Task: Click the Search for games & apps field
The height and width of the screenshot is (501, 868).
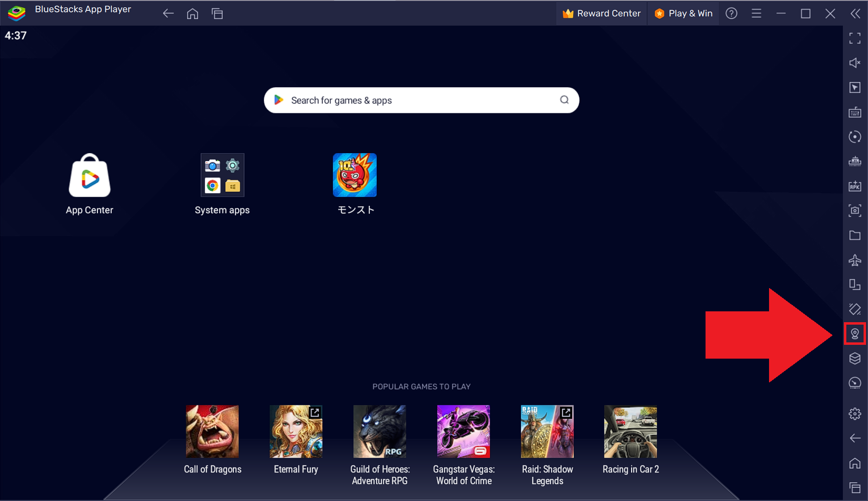Action: (x=421, y=100)
